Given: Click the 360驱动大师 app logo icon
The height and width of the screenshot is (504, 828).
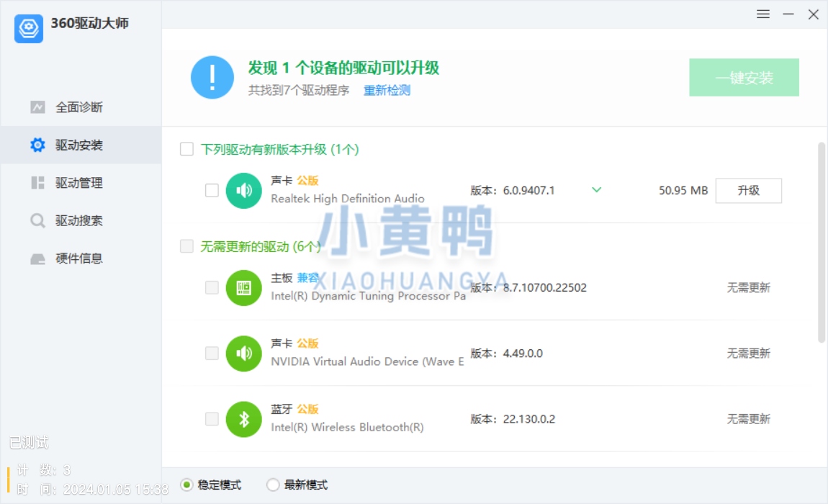Looking at the screenshot, I should point(29,29).
